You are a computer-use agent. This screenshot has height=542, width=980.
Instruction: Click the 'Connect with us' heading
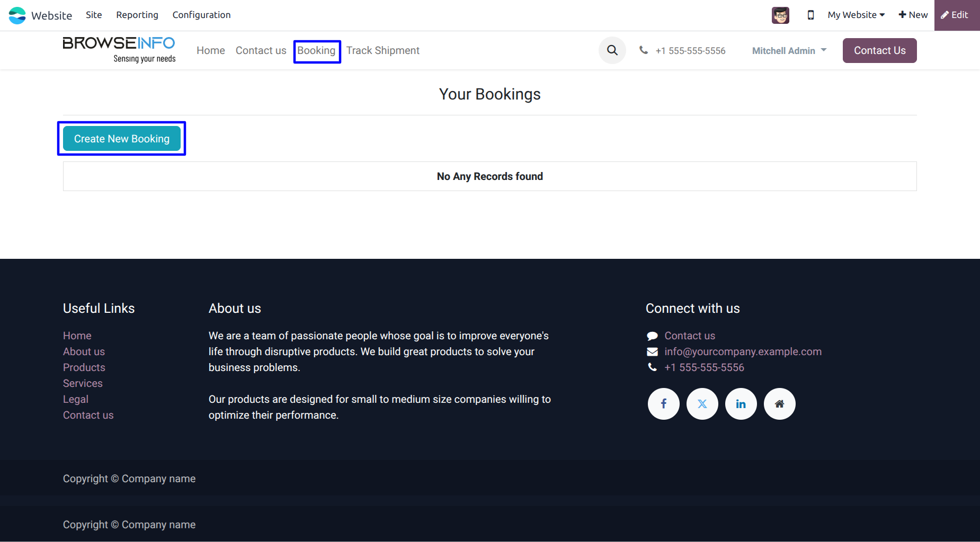(693, 308)
